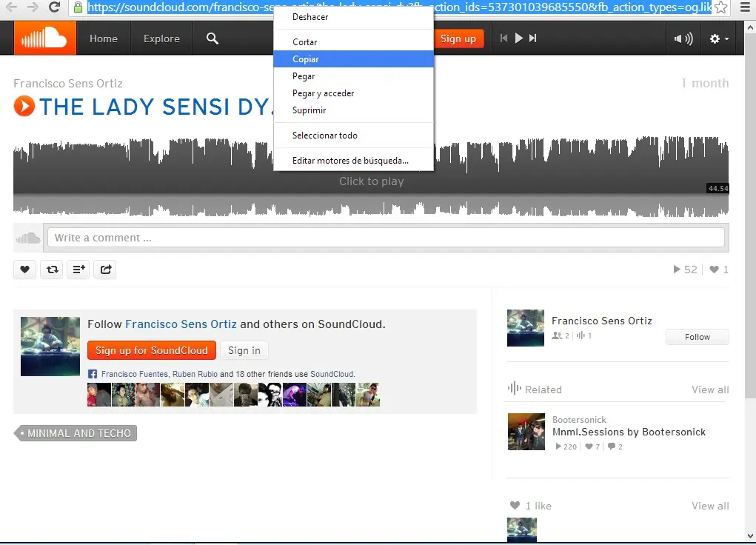Open the settings gear dropdown
This screenshot has height=545, width=756.
tap(719, 39)
